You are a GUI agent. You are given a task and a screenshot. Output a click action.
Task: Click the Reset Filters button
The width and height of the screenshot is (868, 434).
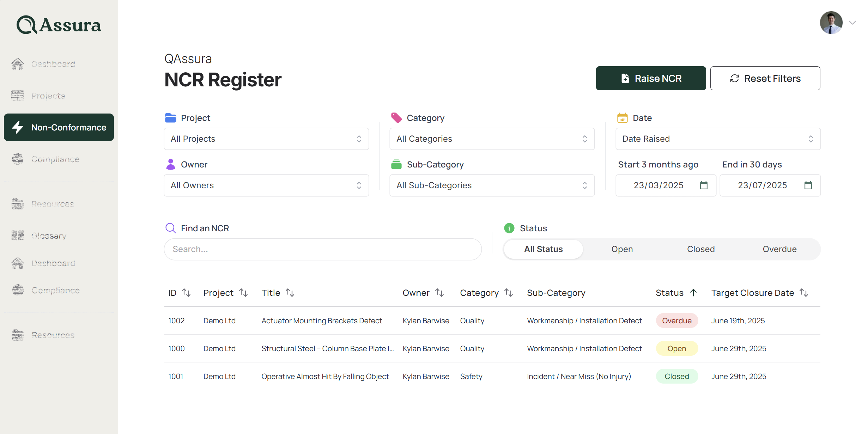pyautogui.click(x=765, y=78)
